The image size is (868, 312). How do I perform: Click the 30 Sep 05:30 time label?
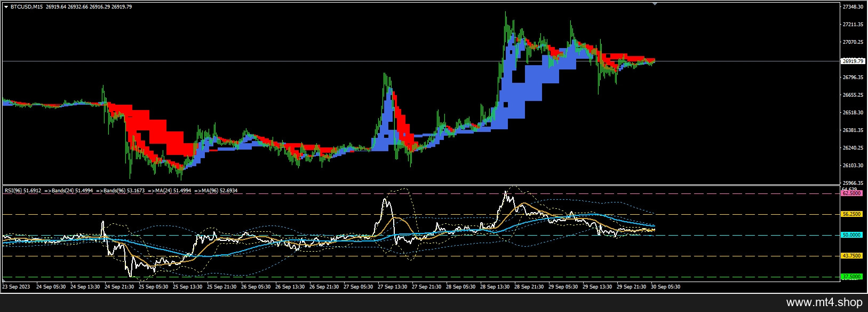[x=666, y=287]
